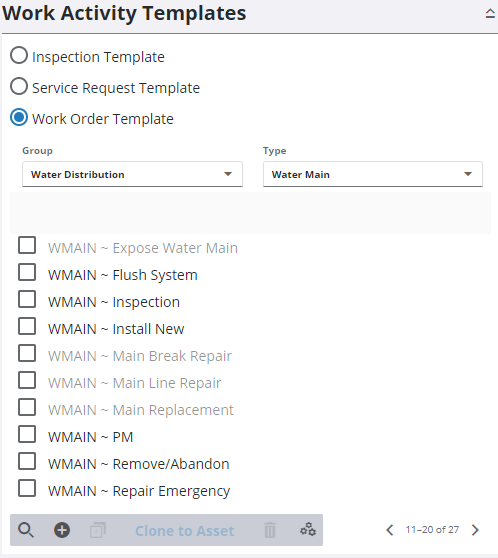Screen dimensions: 498x558
Task: Select the Service Request Template option
Action: 19,87
